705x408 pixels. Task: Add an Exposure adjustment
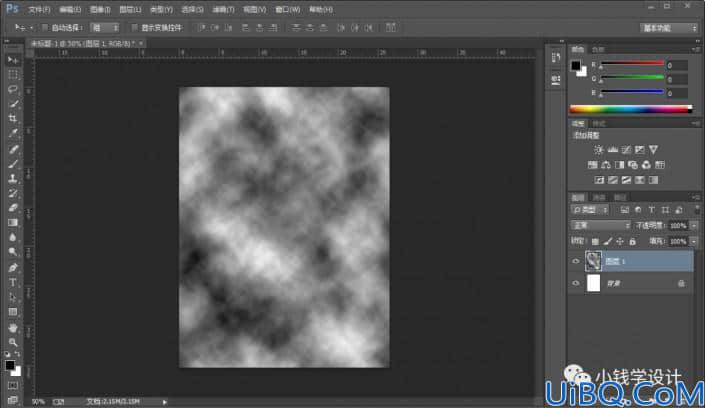[639, 150]
